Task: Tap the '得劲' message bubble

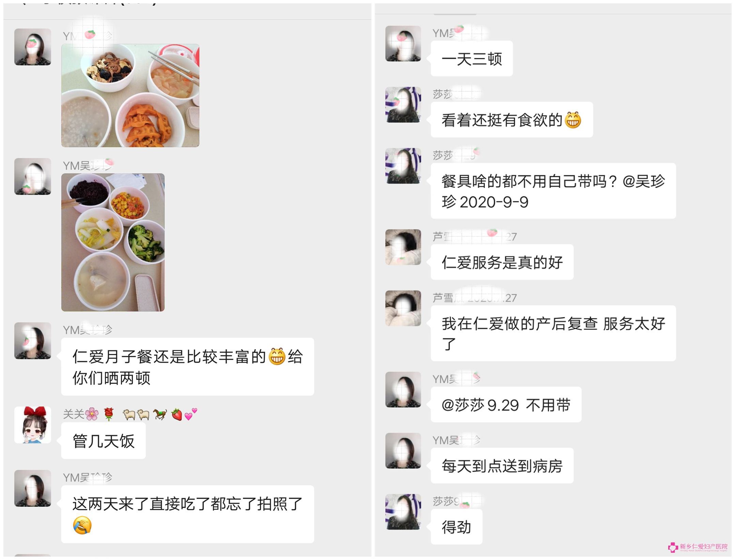Action: 457,527
